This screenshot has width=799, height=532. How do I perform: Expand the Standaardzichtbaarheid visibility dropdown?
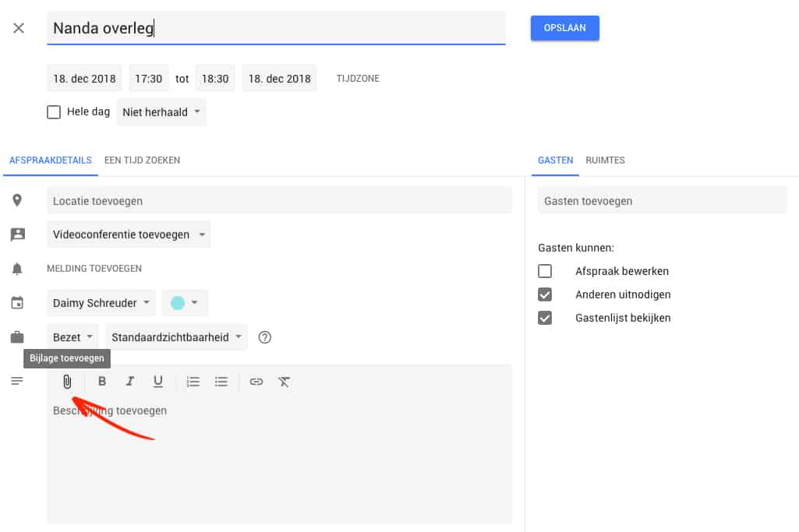pyautogui.click(x=175, y=336)
